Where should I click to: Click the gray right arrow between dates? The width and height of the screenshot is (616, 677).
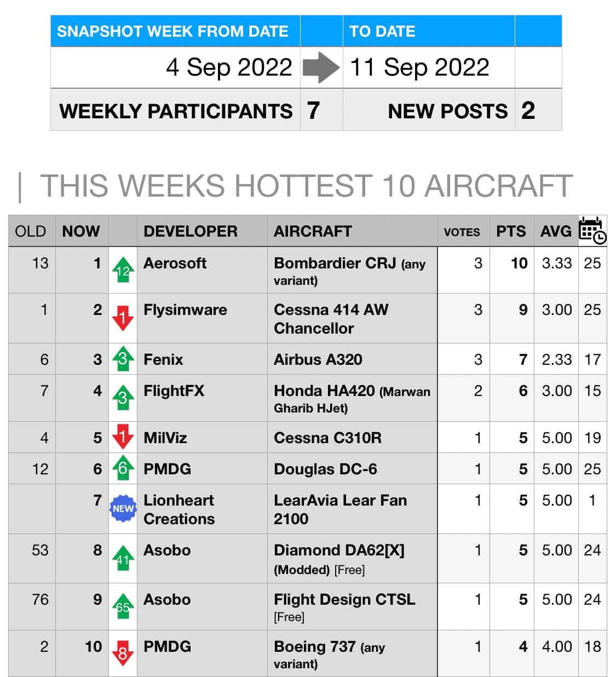321,67
